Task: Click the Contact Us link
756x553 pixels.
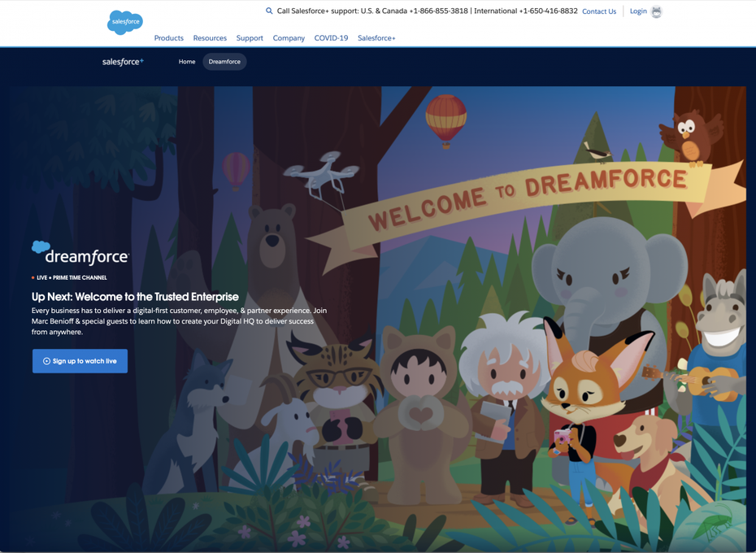Action: (x=599, y=11)
